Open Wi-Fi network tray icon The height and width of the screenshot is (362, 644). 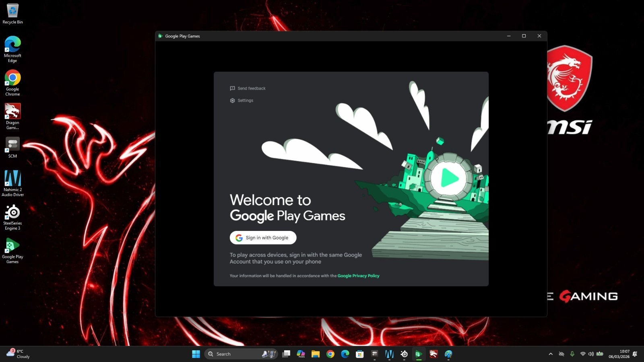(x=582, y=354)
